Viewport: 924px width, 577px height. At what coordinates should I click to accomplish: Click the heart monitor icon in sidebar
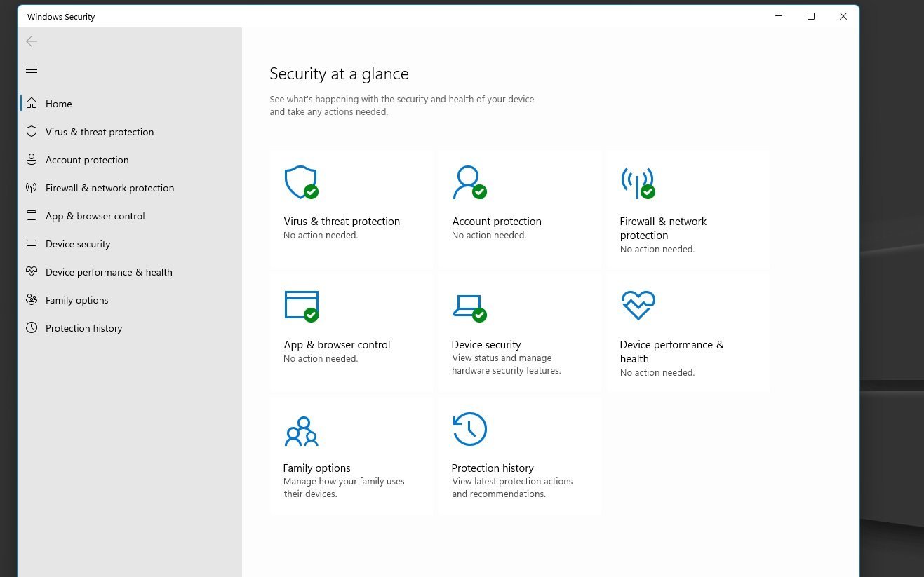click(x=32, y=271)
